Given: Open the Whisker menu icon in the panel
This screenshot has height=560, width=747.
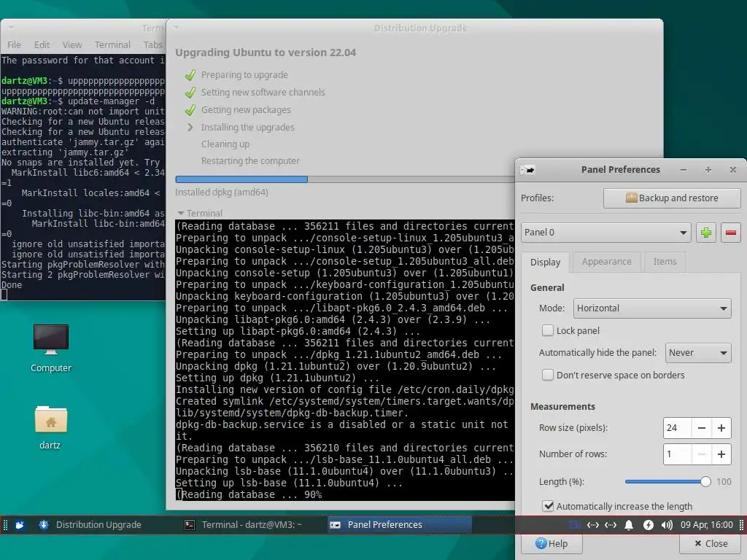Looking at the screenshot, I should pos(20,525).
